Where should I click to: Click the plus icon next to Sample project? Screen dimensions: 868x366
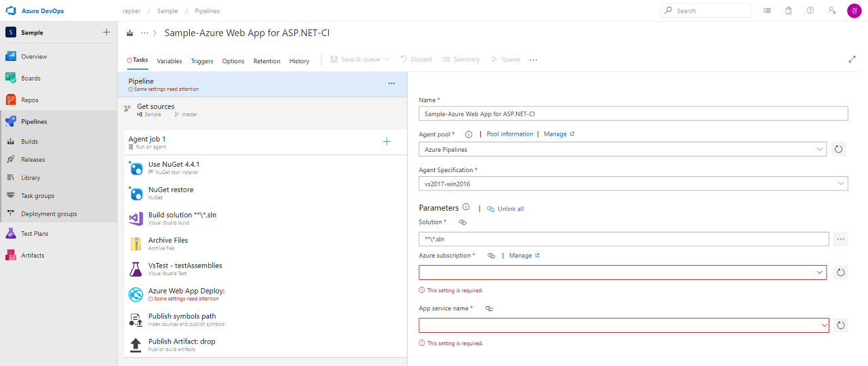(106, 33)
